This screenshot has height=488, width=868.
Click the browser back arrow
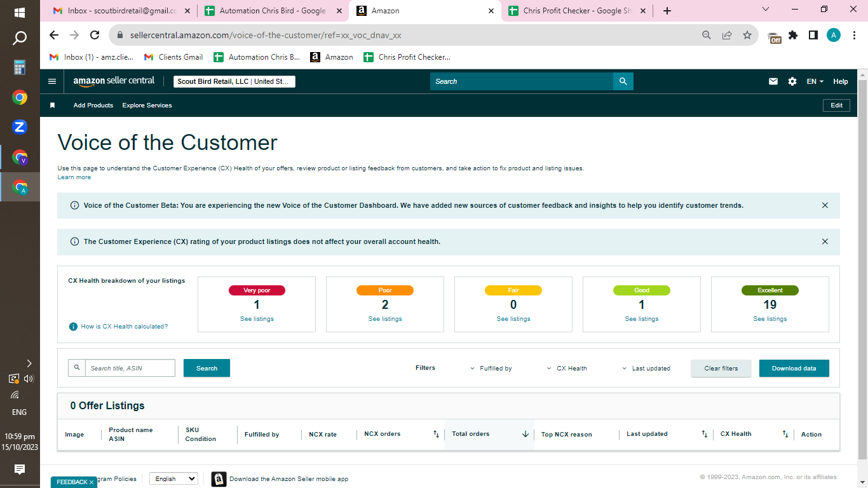[x=54, y=35]
